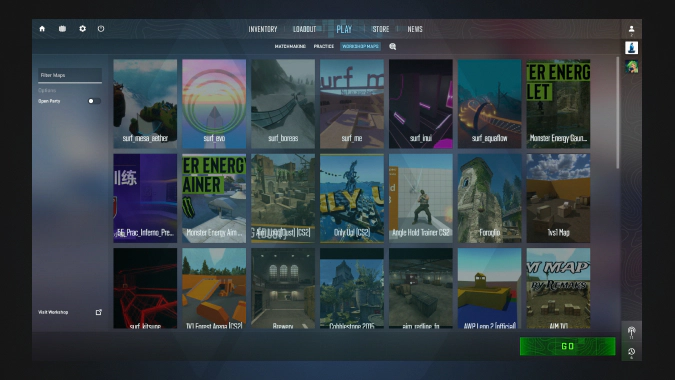Select the surf_me map thumbnail
Viewport: 675px width, 380px height.
[x=352, y=104]
